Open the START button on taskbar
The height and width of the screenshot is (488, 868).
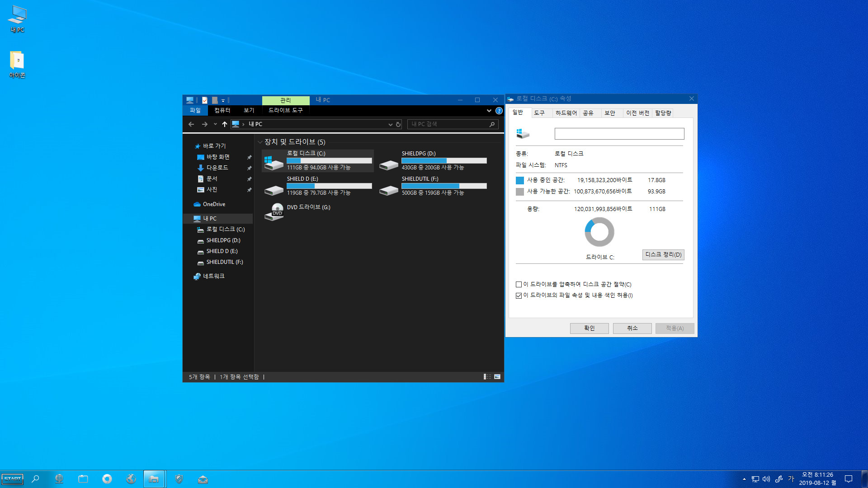13,479
